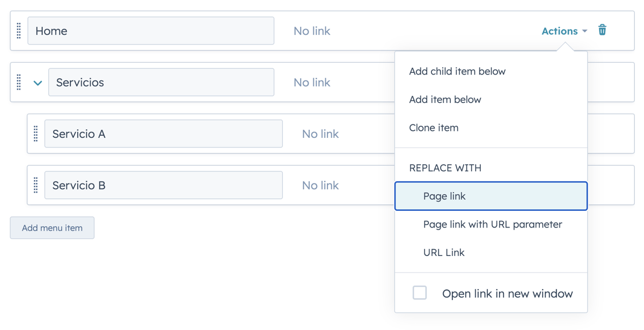Screen dimensions: 644x330
Task: Click No link next to Home
Action: [x=311, y=31]
